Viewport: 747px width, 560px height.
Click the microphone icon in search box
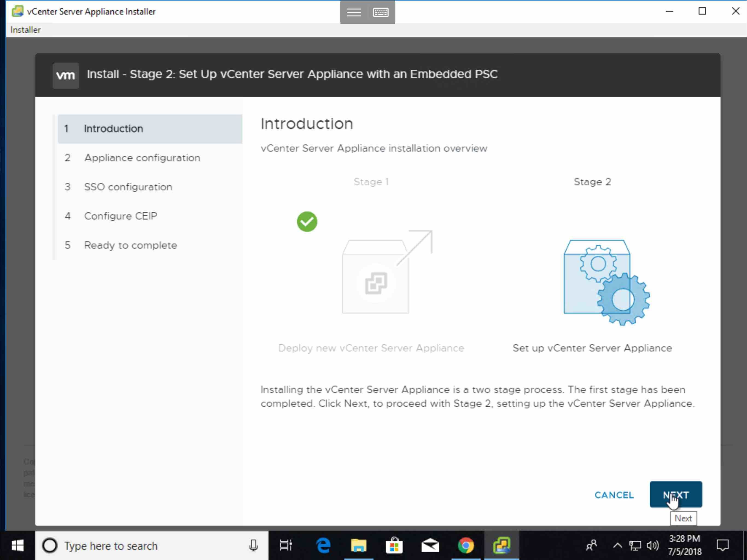click(x=253, y=546)
